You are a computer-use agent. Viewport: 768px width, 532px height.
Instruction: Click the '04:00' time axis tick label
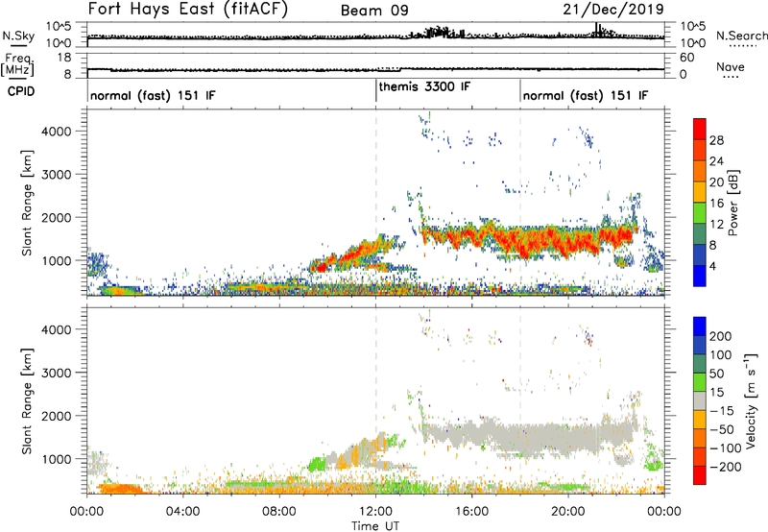[182, 512]
